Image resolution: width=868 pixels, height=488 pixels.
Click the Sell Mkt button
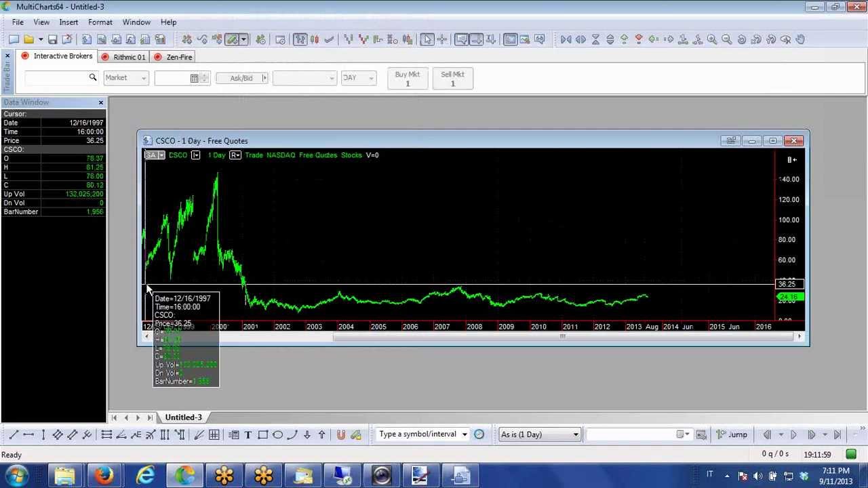(453, 79)
